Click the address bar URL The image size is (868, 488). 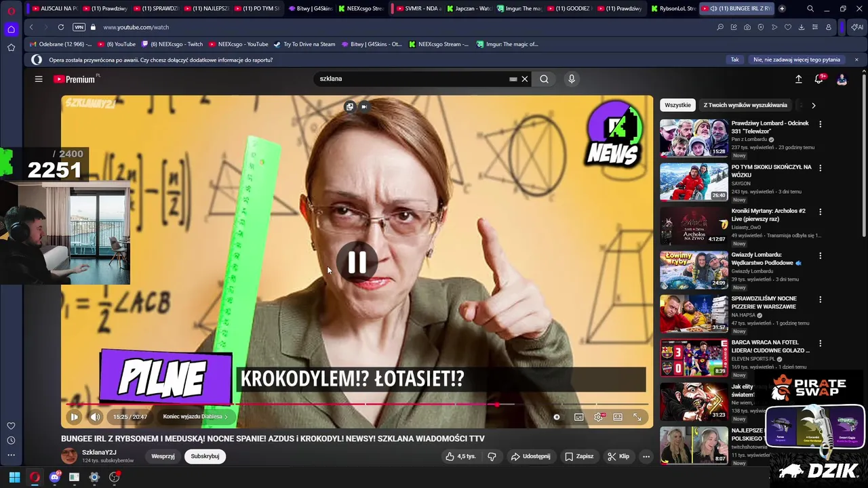pos(136,27)
